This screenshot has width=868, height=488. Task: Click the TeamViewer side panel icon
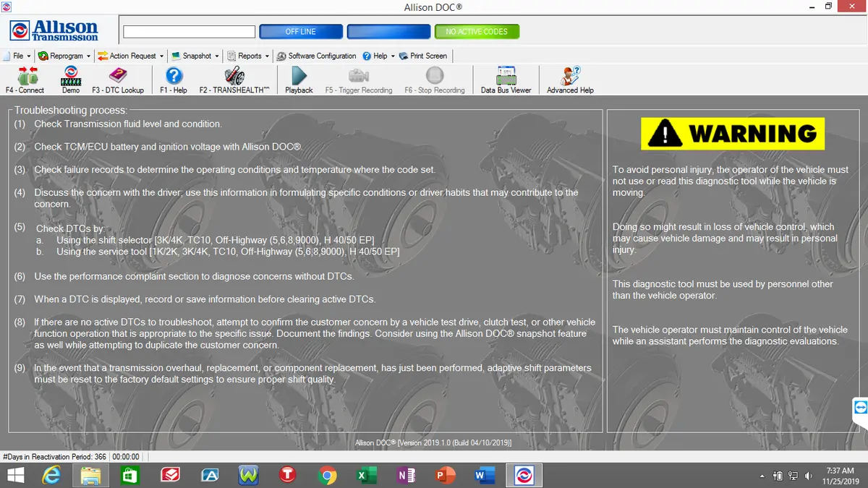[861, 407]
